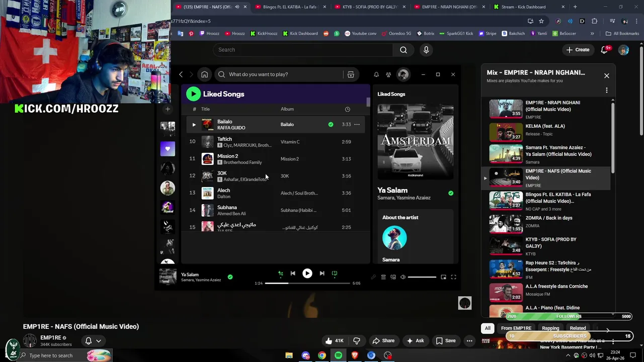644x362 pixels.
Task: Expand the EMP1RE channel notification dropdown
Action: [94, 341]
